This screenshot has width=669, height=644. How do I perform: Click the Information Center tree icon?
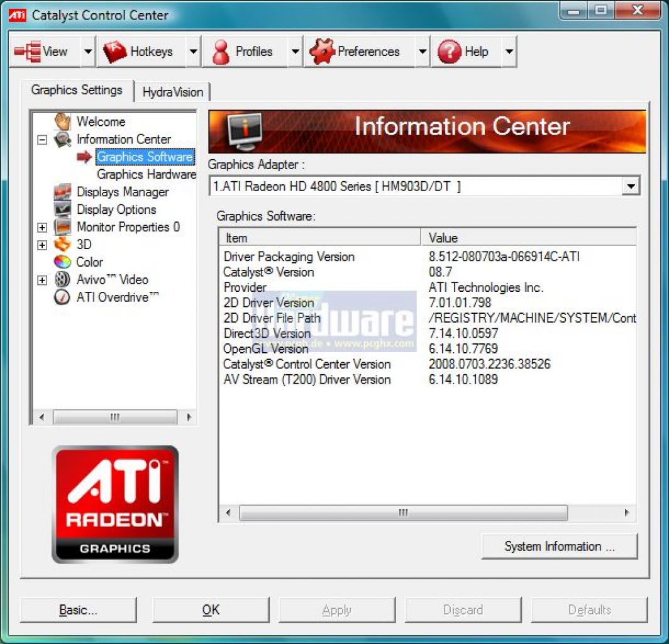point(62,139)
